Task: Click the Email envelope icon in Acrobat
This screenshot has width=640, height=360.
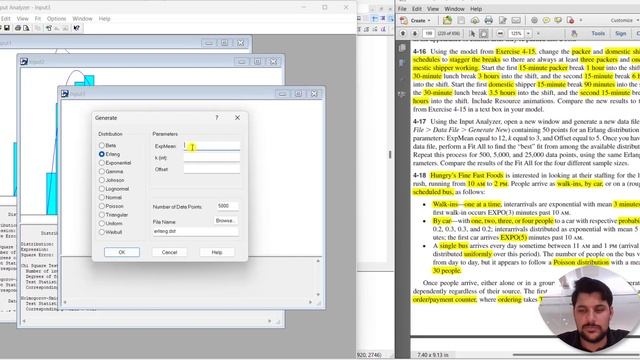Action: pos(516,20)
